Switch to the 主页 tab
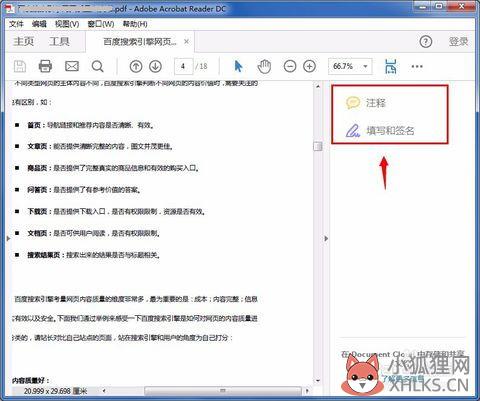480x401 pixels. (24, 42)
